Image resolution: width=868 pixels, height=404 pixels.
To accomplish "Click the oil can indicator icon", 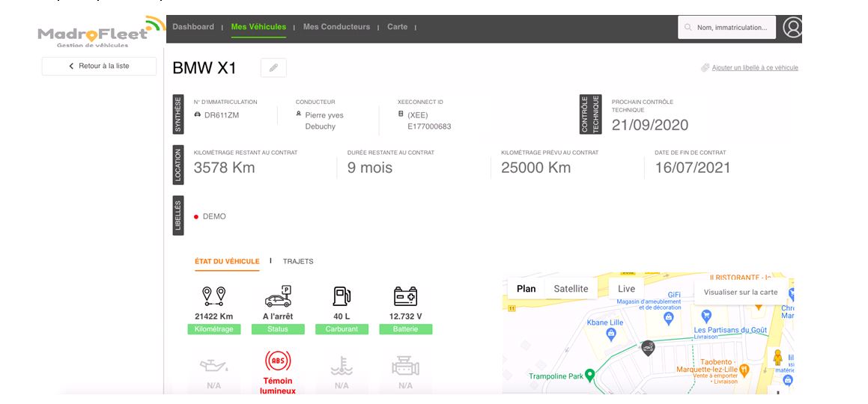I will tap(213, 365).
